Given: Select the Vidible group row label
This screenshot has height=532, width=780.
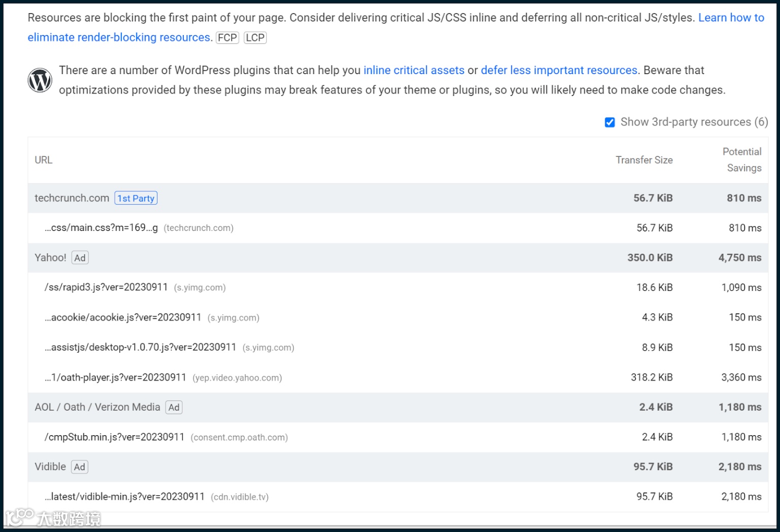Looking at the screenshot, I should [x=50, y=467].
